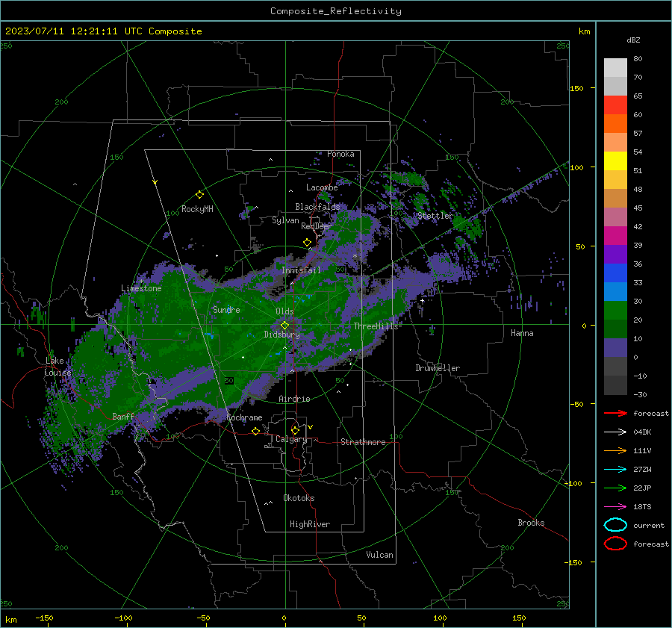Screen dimensions: 672x628
Task: Click the Okotoks town label
Action: pos(299,498)
